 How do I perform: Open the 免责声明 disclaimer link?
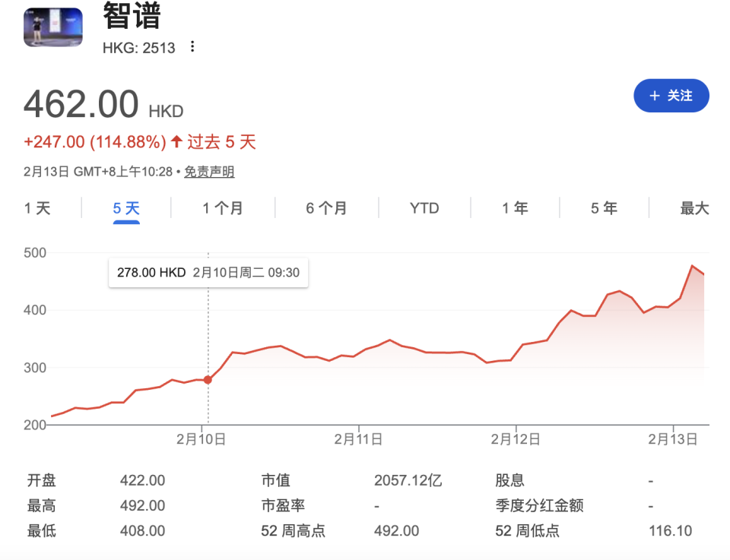point(209,172)
